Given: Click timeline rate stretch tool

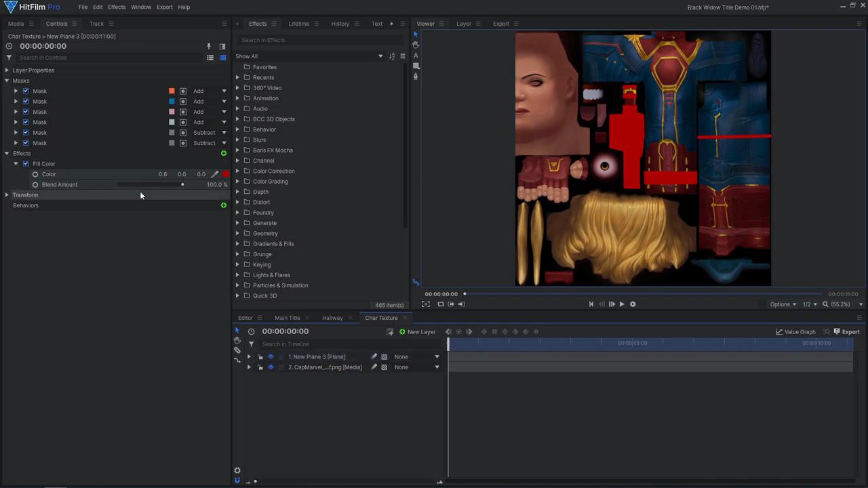Looking at the screenshot, I should 237,360.
